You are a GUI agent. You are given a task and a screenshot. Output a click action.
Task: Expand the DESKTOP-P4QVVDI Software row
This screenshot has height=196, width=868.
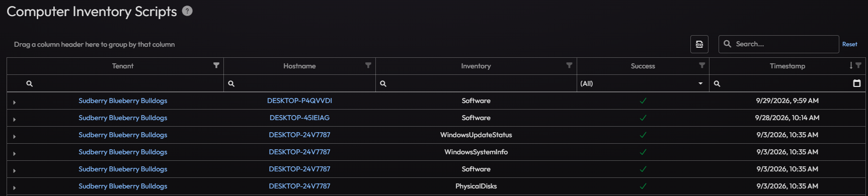pyautogui.click(x=14, y=103)
